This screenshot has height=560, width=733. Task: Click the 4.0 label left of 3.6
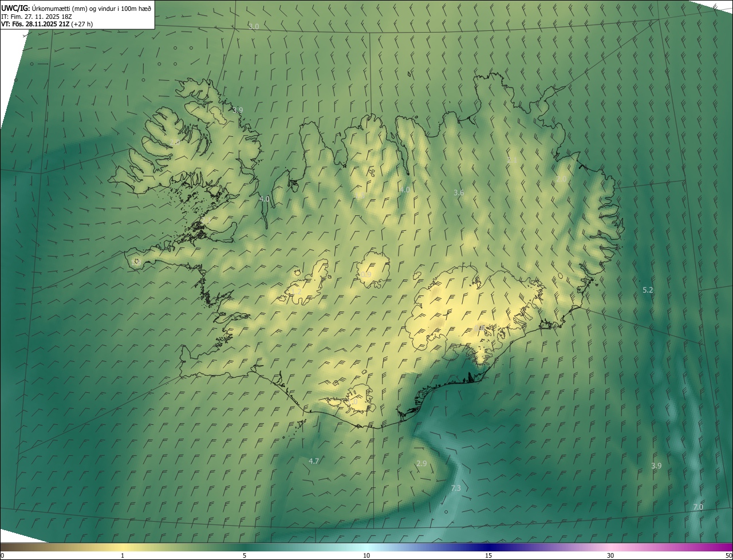[404, 190]
